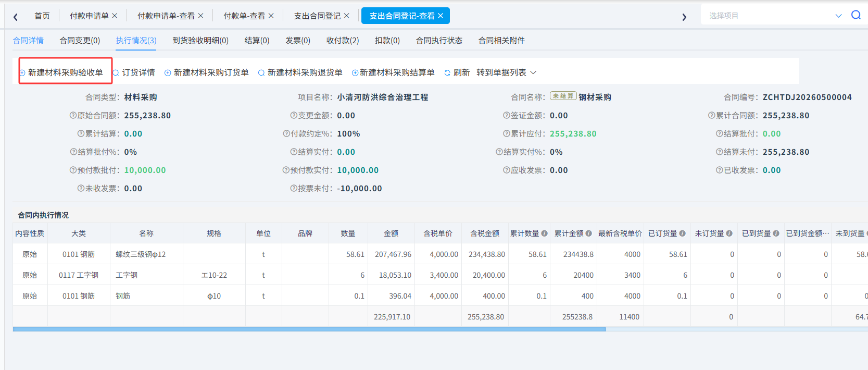Create a new 材料采购结算单
The height and width of the screenshot is (370, 868).
[x=393, y=72]
